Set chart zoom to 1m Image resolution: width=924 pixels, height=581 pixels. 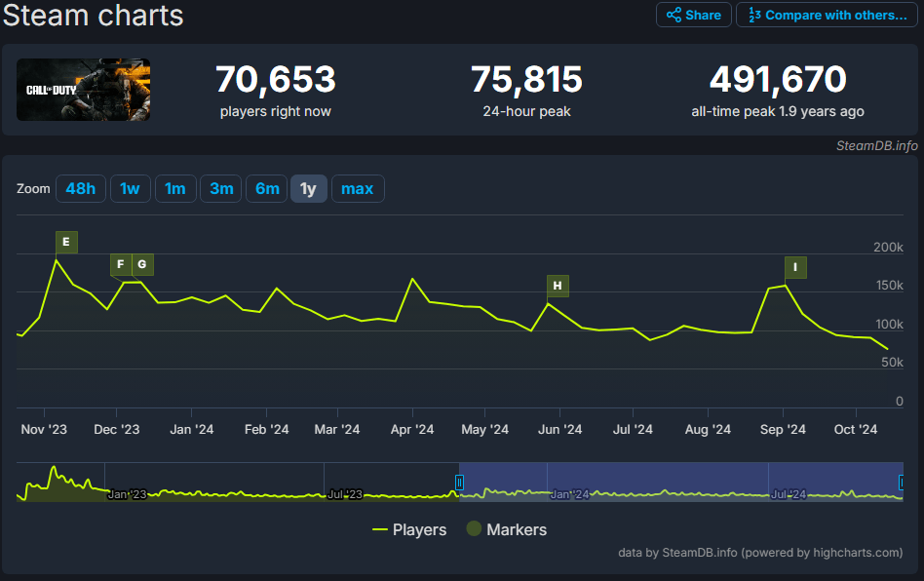point(175,188)
